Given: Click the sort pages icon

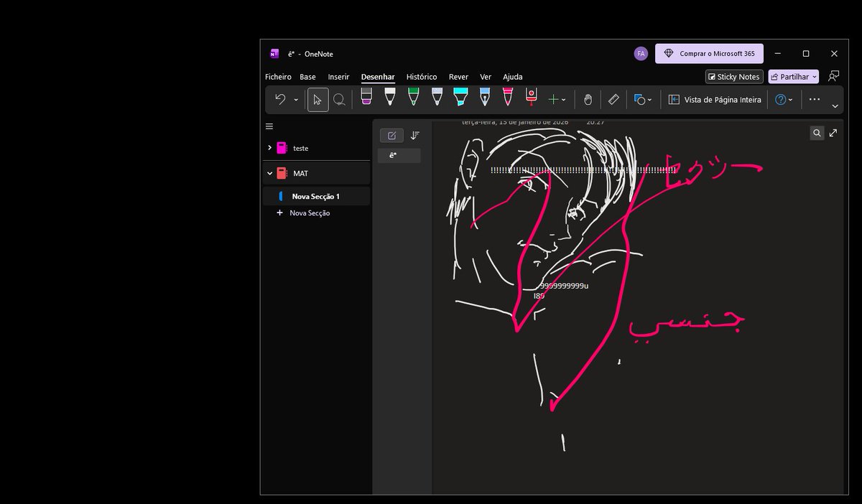Looking at the screenshot, I should (x=414, y=136).
